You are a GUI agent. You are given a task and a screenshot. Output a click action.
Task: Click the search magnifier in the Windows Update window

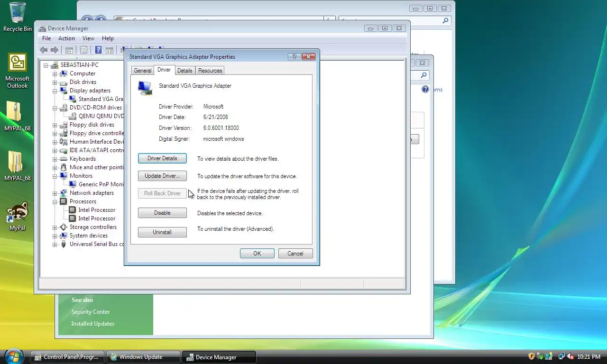423,75
